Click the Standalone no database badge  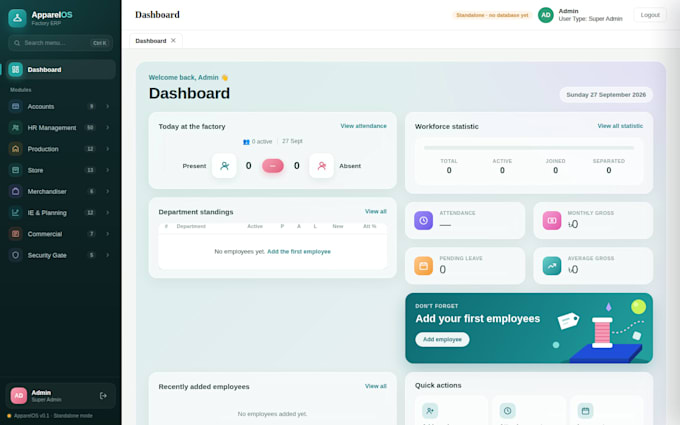coord(492,15)
